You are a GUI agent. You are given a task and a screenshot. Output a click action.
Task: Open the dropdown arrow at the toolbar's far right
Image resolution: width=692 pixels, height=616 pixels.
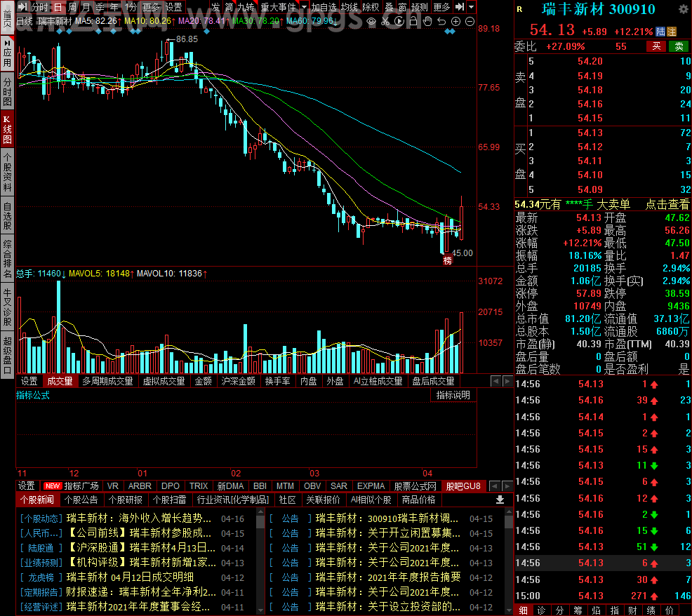point(472,6)
